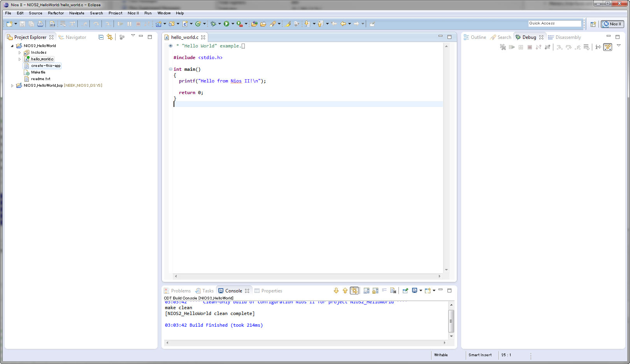630x364 pixels.
Task: Click the Open Console icon
Action: (428, 291)
